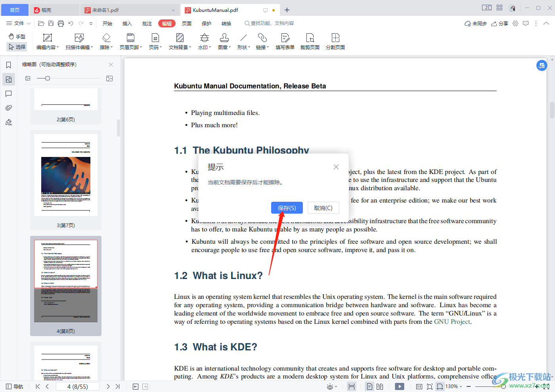555x392 pixels.
Task: Toggle two-page view mode
Action: point(380,386)
